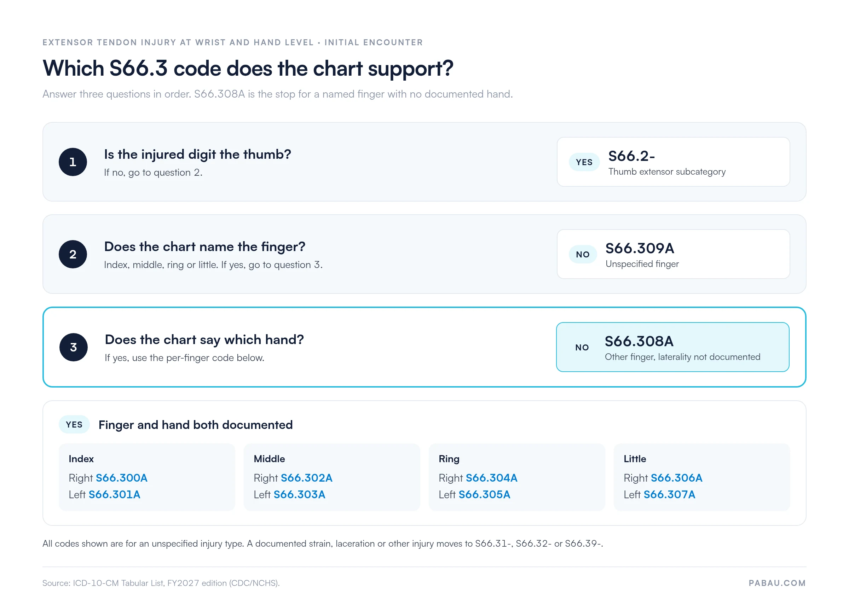Click the PABAU.COM footer link
Screen dimensions: 849x616
(777, 583)
